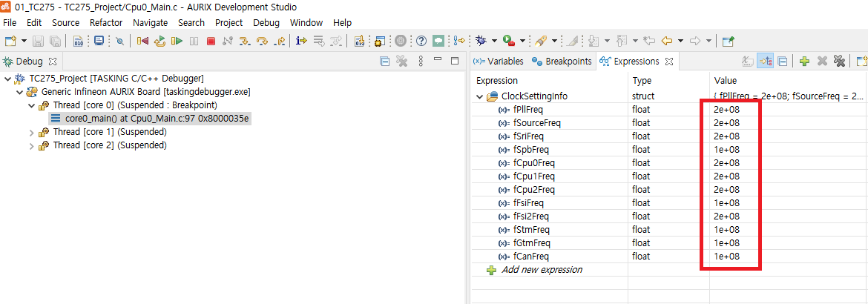The height and width of the screenshot is (304, 868).
Task: Collapse All in Debug view toolbar
Action: [x=385, y=61]
